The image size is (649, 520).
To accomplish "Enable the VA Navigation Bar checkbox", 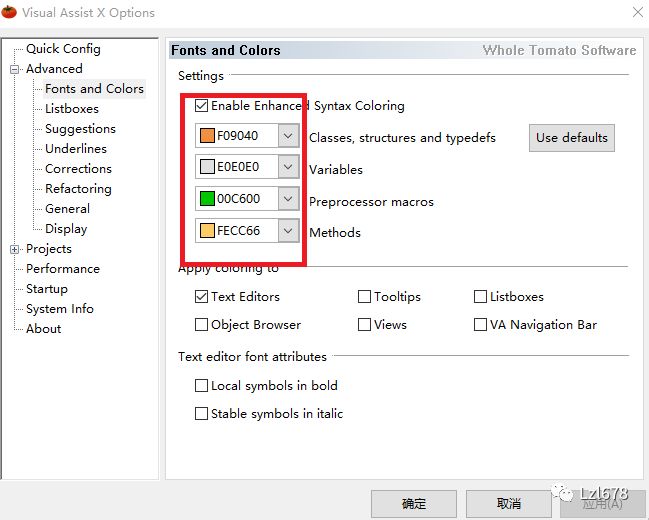I will [480, 325].
